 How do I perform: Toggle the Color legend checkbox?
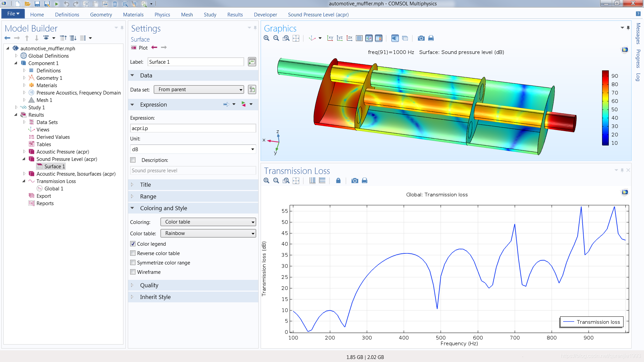[x=133, y=244]
